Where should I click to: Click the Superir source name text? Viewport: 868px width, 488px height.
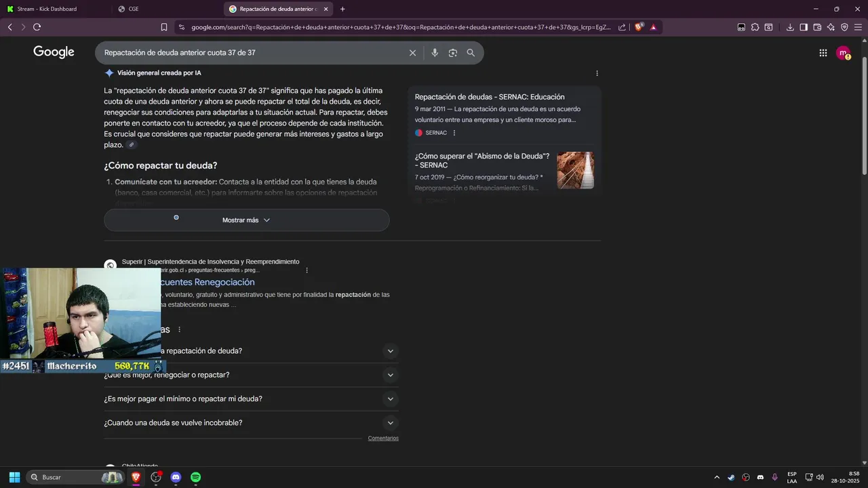click(x=210, y=262)
